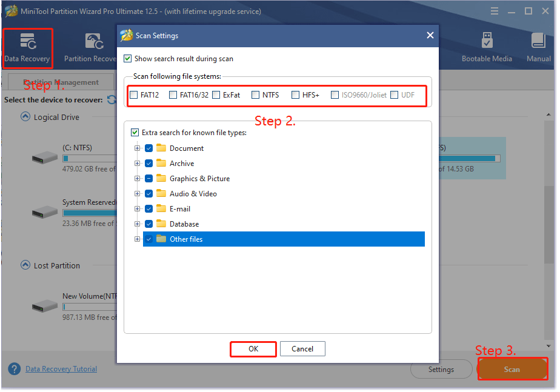Confirm settings with the OK button
Image resolution: width=560 pixels, height=392 pixels.
point(253,348)
